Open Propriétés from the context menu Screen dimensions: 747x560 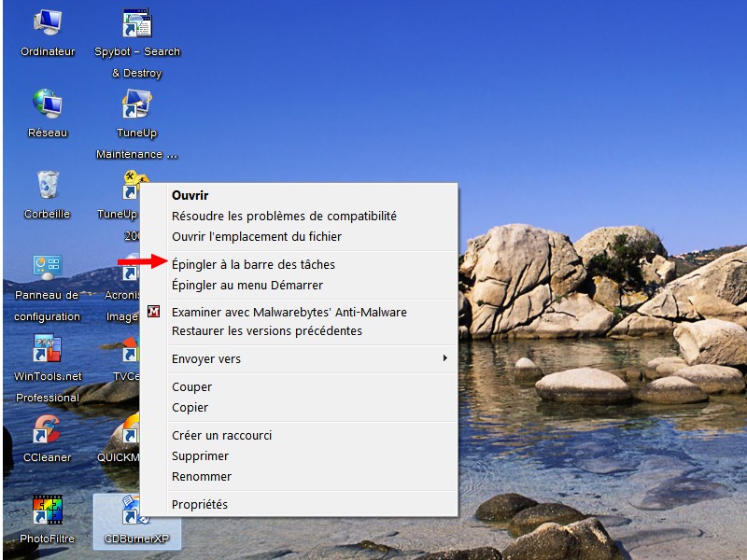(x=200, y=504)
